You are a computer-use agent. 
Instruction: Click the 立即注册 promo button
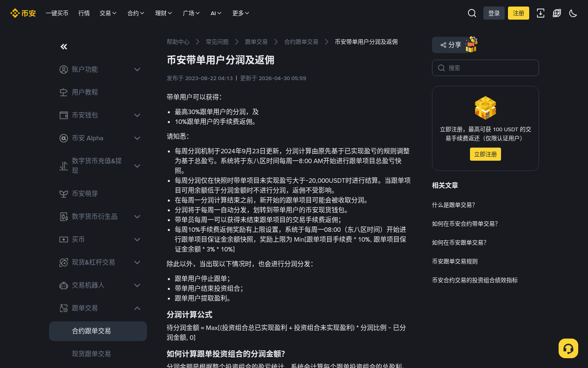pyautogui.click(x=486, y=154)
